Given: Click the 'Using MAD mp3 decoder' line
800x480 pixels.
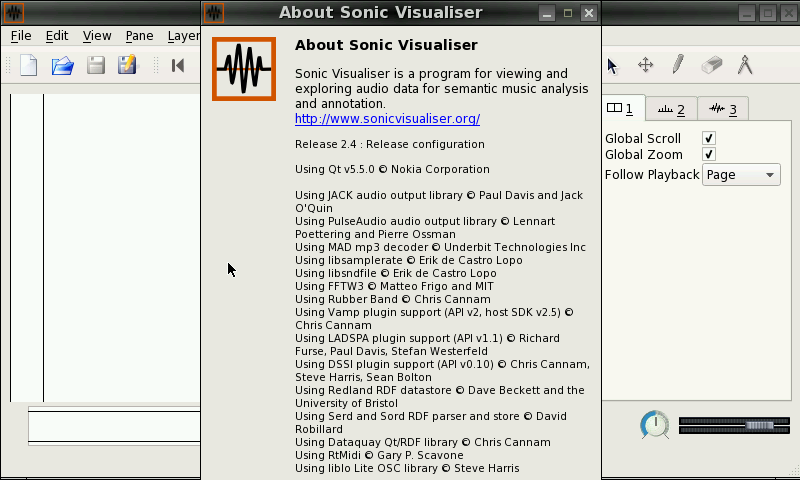Looking at the screenshot, I should 440,247.
